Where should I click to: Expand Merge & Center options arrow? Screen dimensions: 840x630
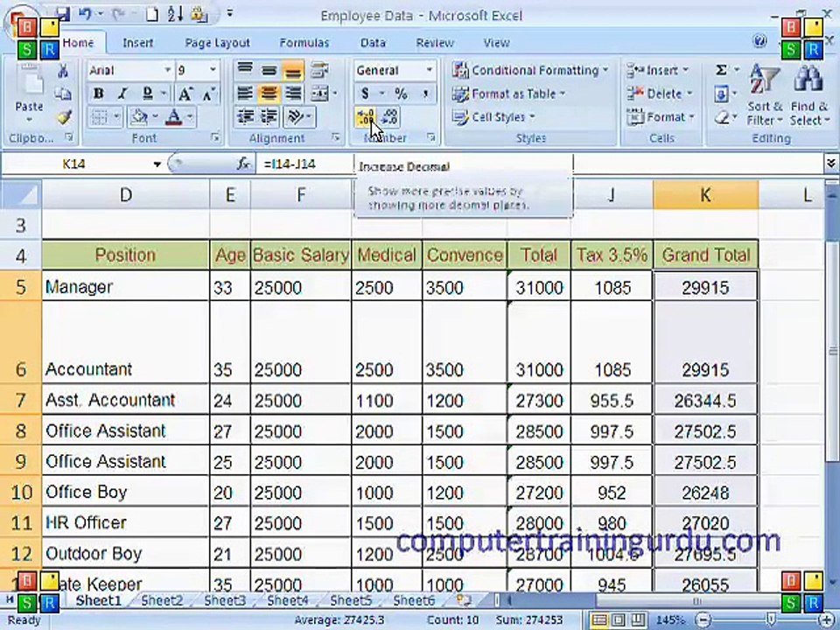(335, 94)
